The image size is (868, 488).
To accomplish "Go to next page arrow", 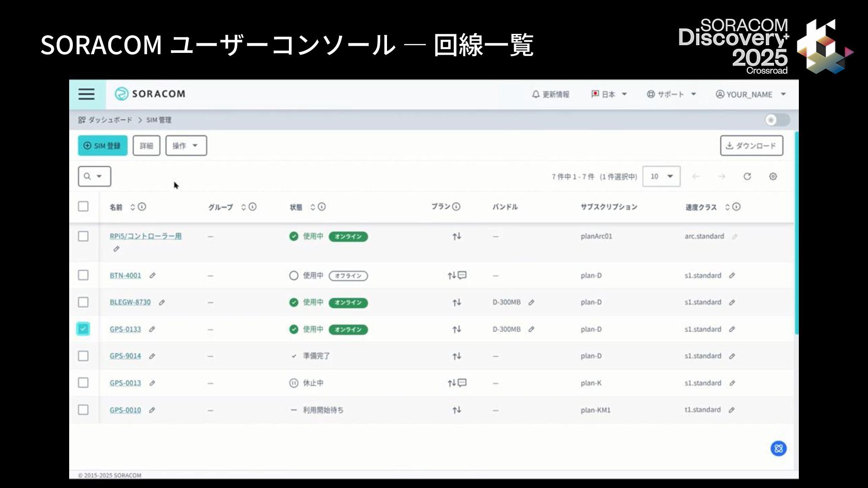I will point(722,176).
